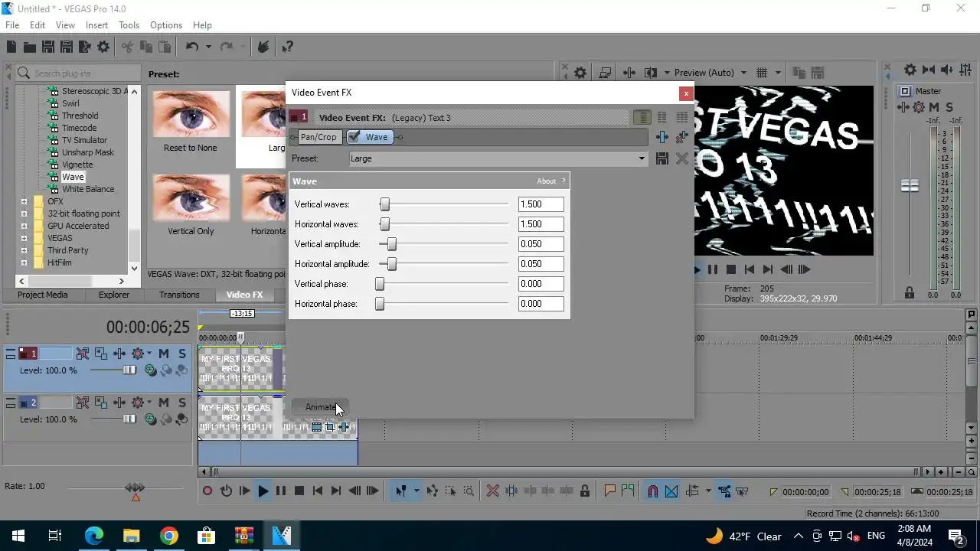The height and width of the screenshot is (551, 980).
Task: Click Bypass Motion Blur icon on track 1
Action: tap(82, 354)
